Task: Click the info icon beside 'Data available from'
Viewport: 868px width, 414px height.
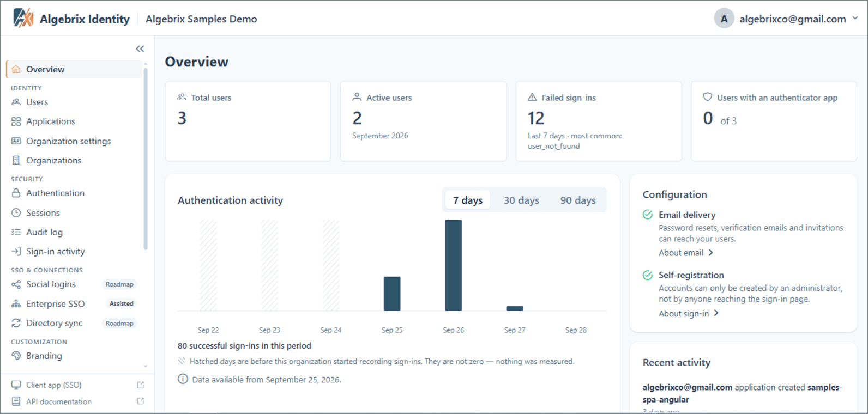Action: pyautogui.click(x=183, y=379)
